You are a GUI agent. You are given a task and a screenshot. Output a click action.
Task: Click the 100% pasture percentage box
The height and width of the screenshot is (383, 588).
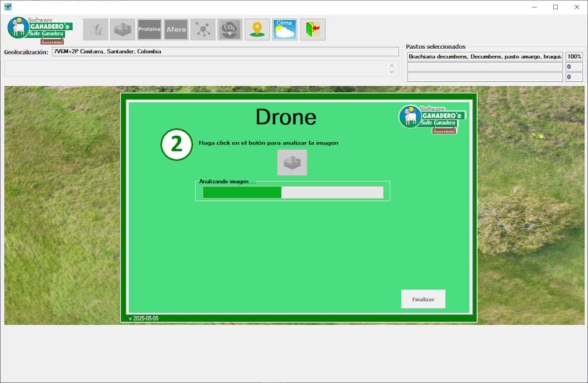click(x=574, y=57)
